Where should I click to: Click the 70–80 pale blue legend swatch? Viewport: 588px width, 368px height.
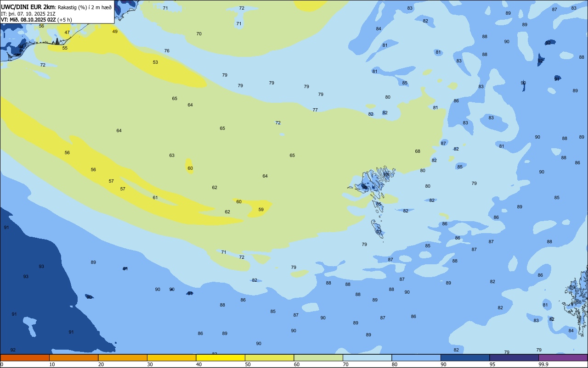click(367, 357)
